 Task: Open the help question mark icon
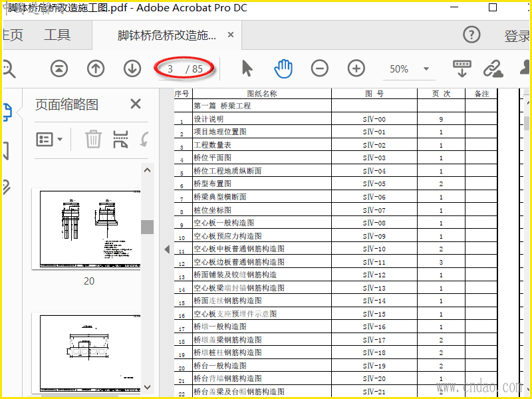tap(471, 35)
